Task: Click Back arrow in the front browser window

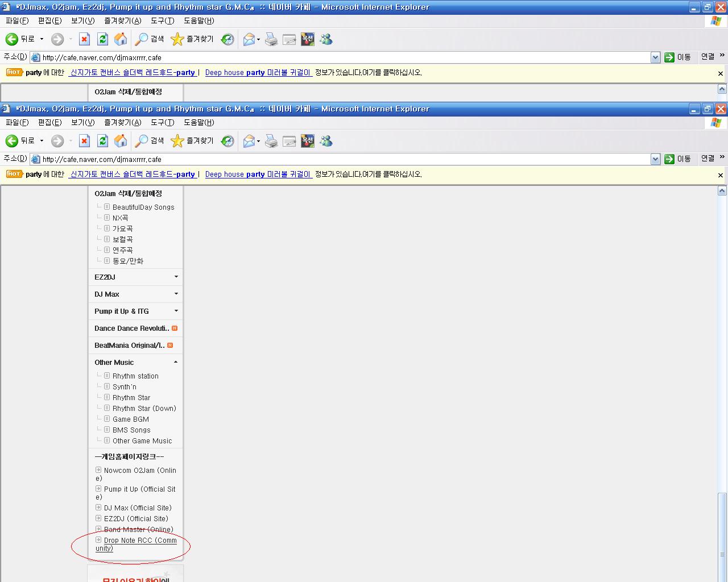Action: click(12, 141)
